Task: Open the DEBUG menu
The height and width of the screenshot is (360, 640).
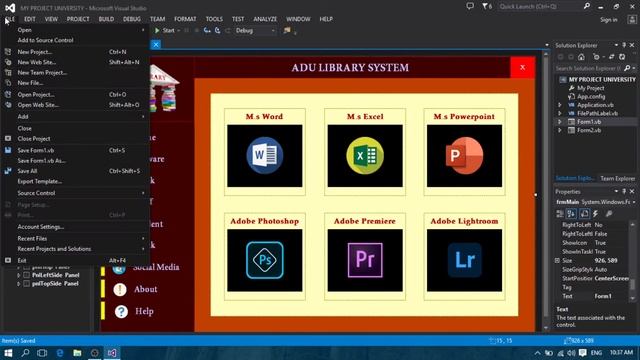Action: pos(131,19)
